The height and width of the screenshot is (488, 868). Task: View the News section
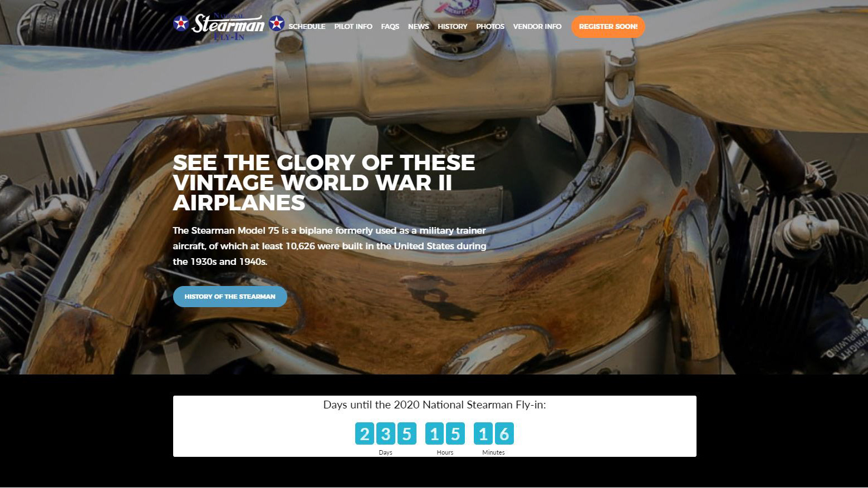point(418,27)
